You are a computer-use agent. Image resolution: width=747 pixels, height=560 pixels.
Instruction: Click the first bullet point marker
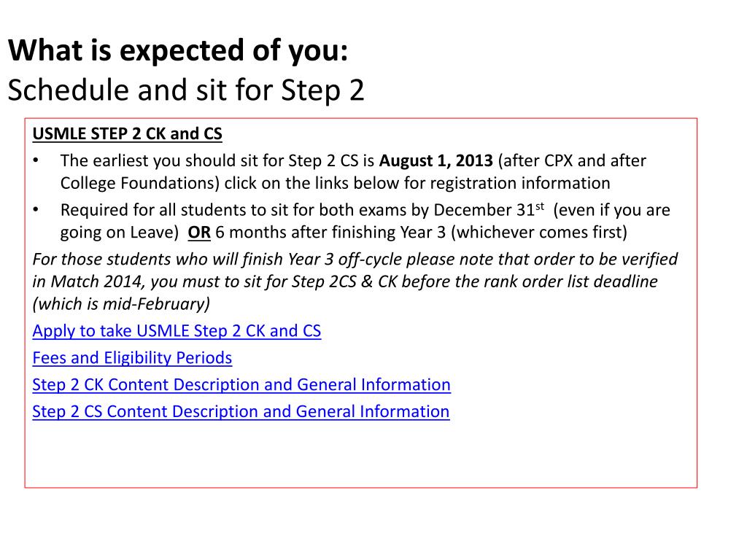pos(36,161)
